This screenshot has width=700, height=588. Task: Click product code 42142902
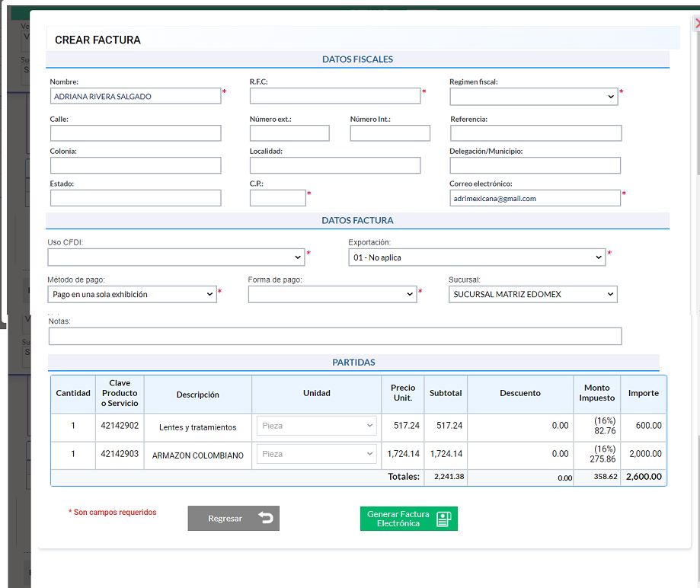[x=120, y=426]
